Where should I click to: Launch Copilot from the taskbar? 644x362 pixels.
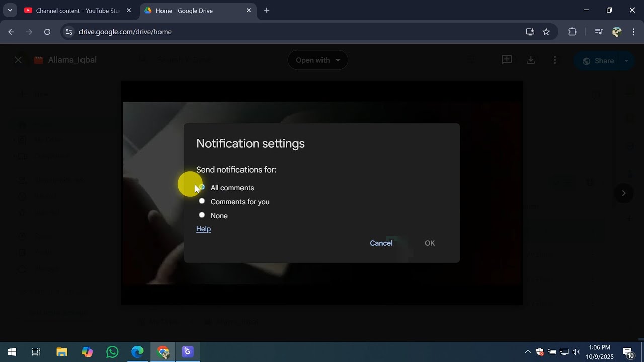pos(87,352)
